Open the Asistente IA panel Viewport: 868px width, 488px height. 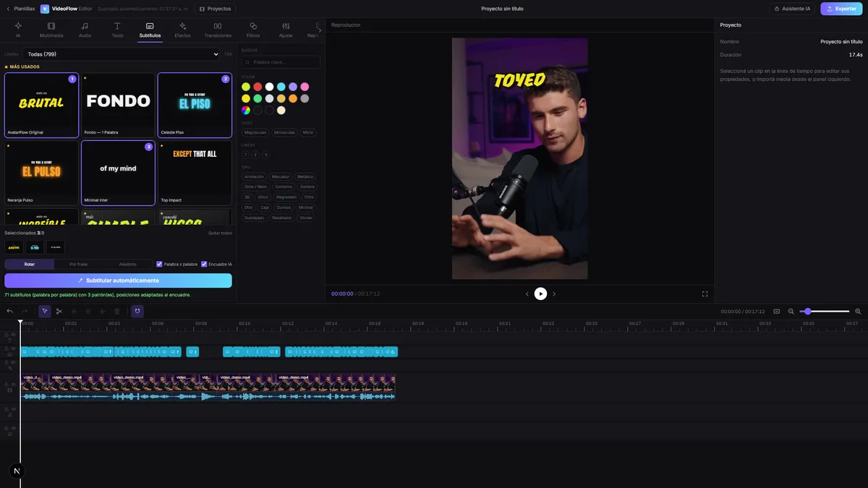pyautogui.click(x=792, y=9)
